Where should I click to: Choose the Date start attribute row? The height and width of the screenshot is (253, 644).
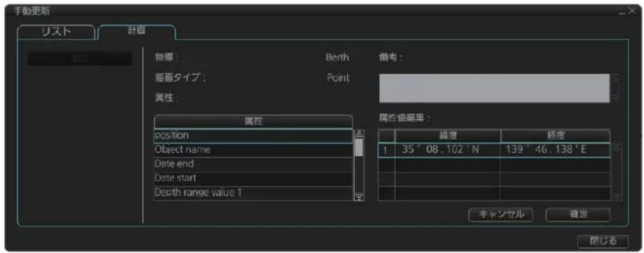click(x=253, y=179)
